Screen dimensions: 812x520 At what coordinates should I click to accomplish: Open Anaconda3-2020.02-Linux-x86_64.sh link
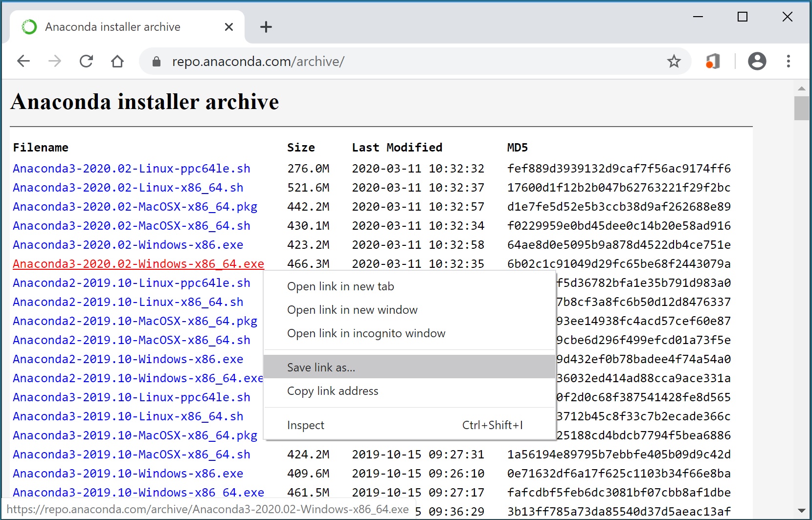click(x=128, y=188)
